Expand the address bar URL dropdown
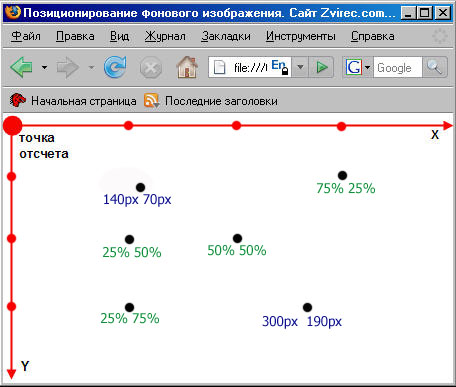 point(300,67)
